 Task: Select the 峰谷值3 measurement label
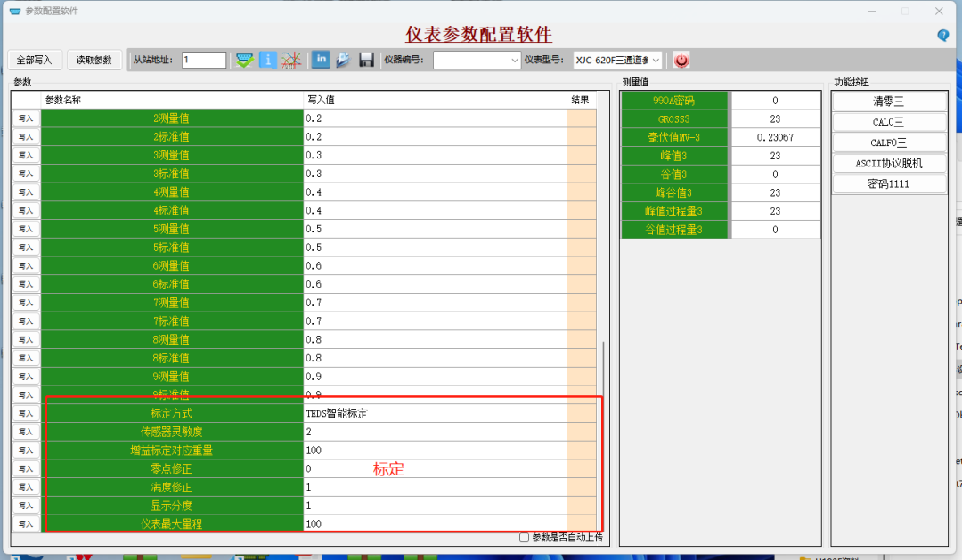[674, 192]
